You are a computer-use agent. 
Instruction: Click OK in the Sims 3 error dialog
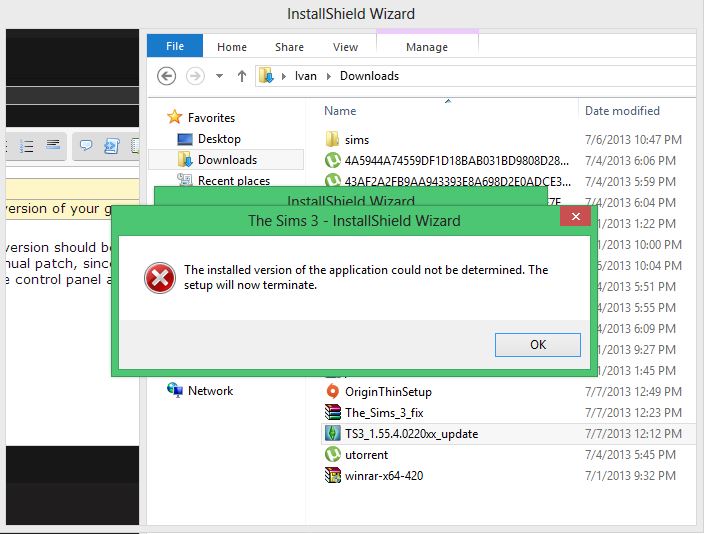point(537,344)
